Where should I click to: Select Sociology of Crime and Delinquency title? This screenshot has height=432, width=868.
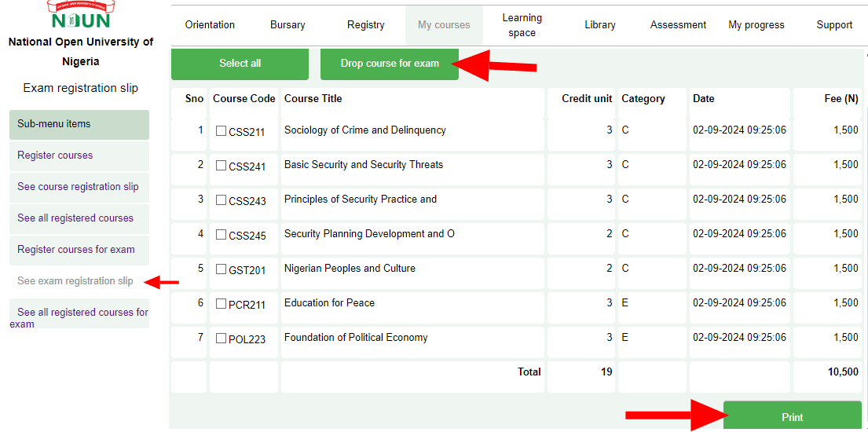point(364,130)
